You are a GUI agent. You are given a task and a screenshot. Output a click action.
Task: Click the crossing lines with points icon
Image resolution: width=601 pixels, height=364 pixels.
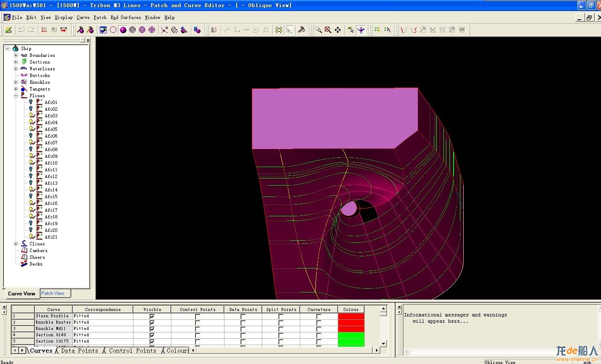point(164,30)
